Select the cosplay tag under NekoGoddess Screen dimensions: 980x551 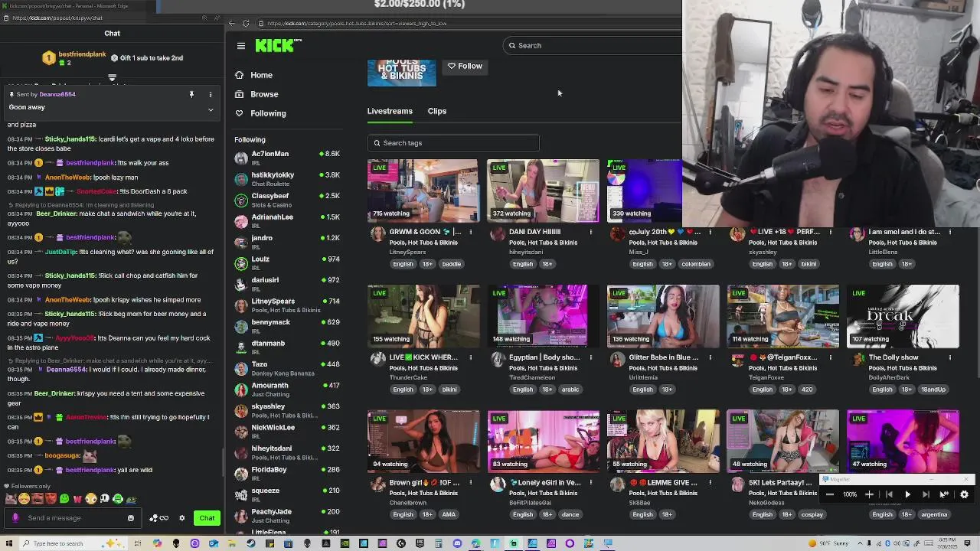812,515
